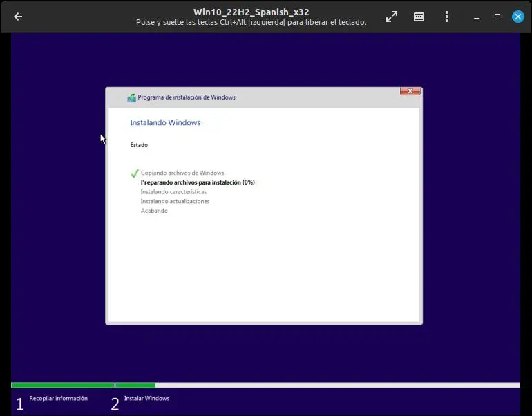Maximize the virtual machine window
Screen dimensions: 532x416
[x=497, y=17]
